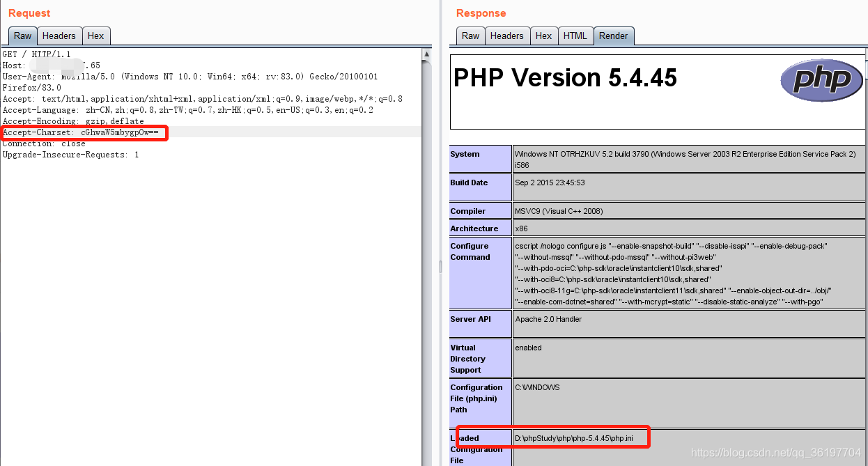
Task: Click the GET / HTTP/1.1 request line
Action: click(36, 54)
